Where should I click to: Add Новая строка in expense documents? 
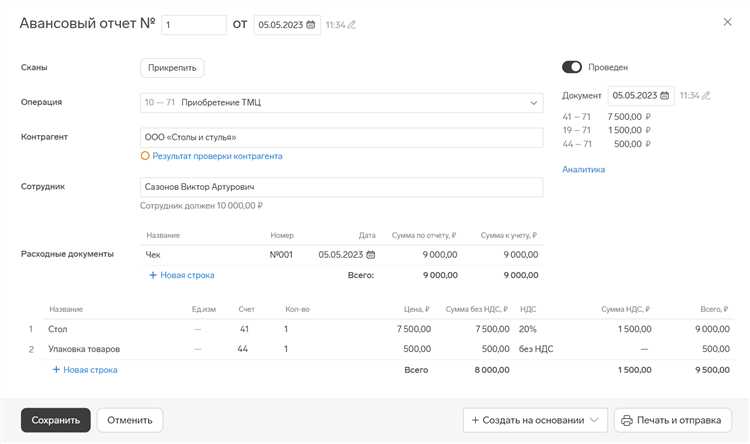point(181,275)
